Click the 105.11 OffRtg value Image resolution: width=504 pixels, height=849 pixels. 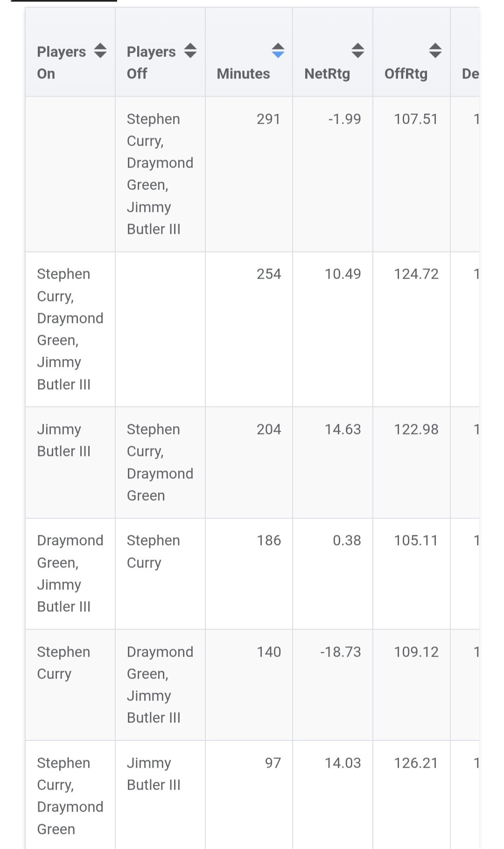416,540
